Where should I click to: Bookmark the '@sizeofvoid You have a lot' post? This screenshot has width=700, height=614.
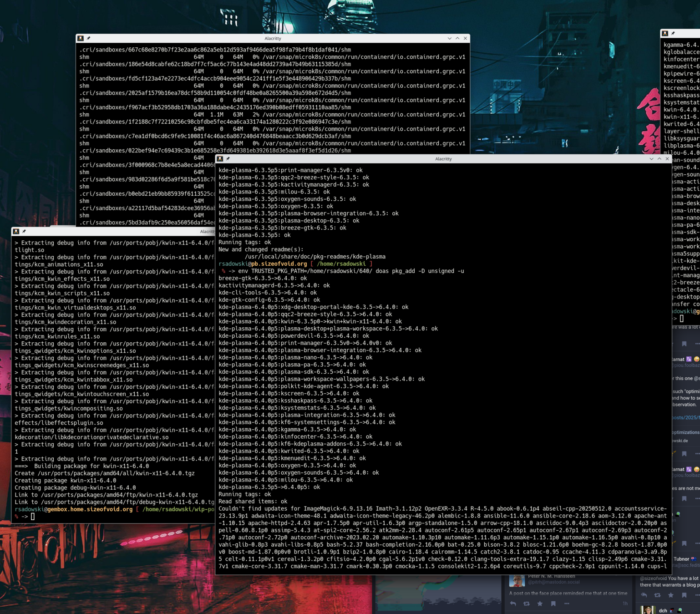click(x=684, y=595)
